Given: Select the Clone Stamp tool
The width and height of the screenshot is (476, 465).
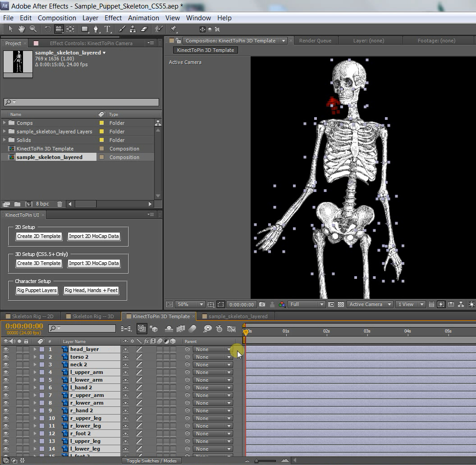Looking at the screenshot, I should click(x=133, y=29).
